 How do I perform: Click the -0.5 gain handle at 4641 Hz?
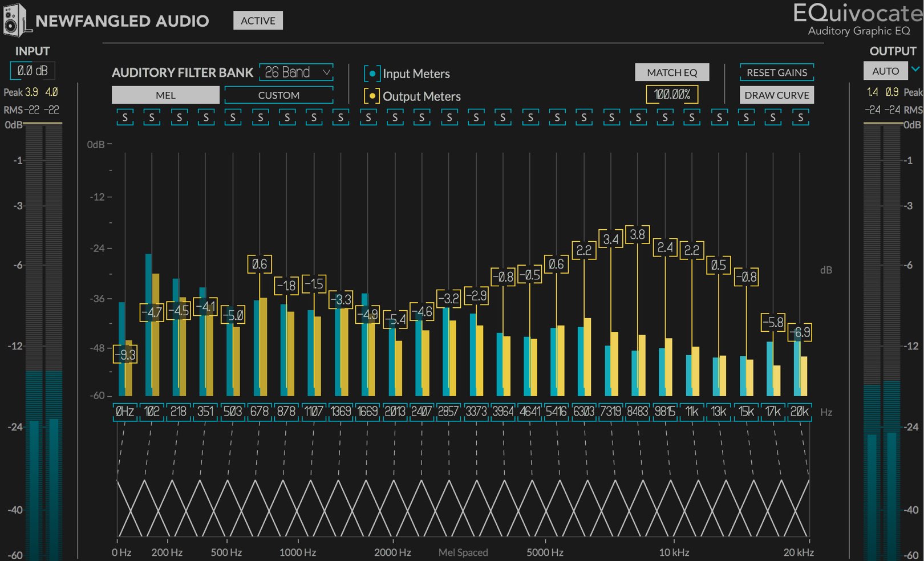coord(530,275)
